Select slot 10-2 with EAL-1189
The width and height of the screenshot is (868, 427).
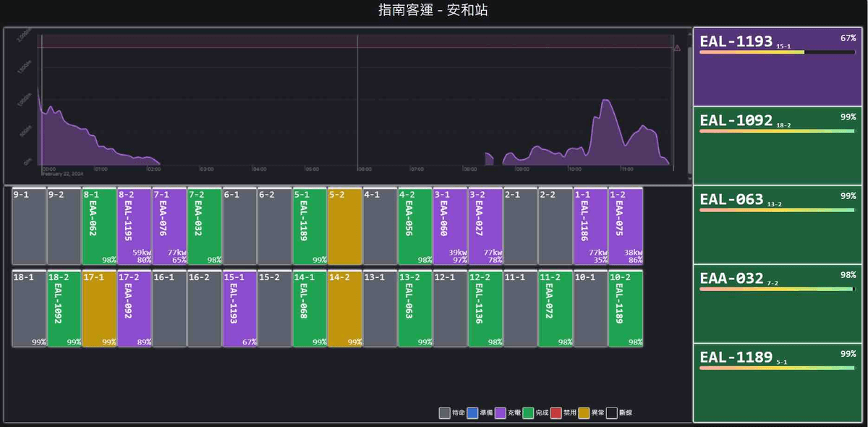(x=625, y=309)
